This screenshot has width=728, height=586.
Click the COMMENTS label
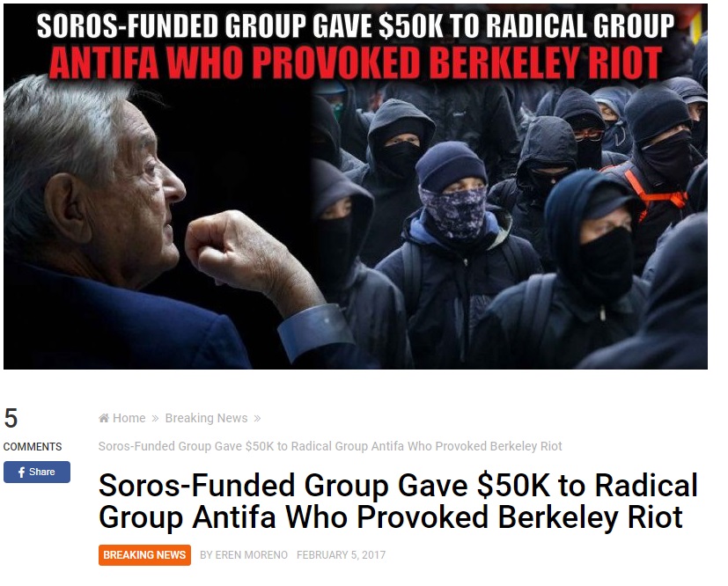click(x=33, y=446)
